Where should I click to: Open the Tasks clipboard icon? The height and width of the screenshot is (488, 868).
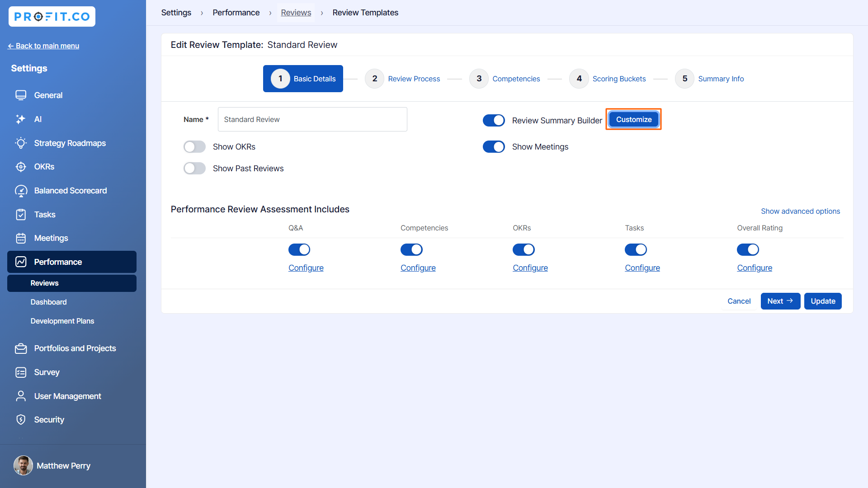click(21, 215)
